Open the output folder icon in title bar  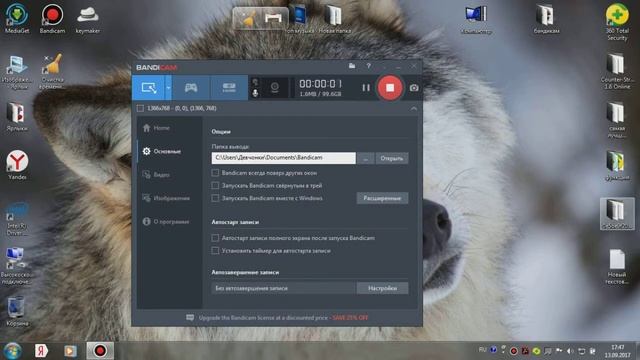[352, 66]
